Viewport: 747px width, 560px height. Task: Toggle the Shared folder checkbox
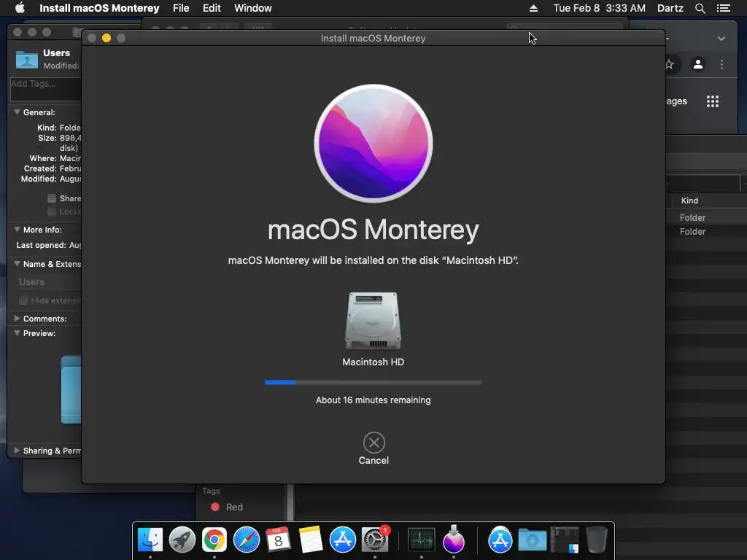[52, 198]
